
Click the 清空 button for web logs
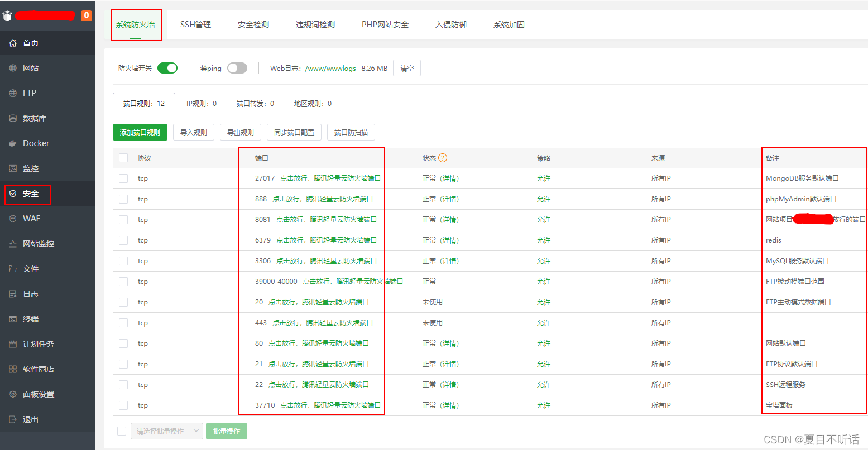(x=407, y=68)
